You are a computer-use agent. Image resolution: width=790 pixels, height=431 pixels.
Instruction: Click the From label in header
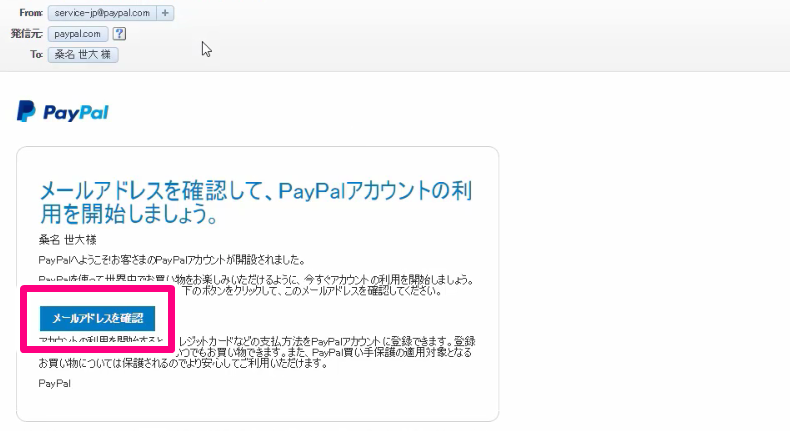[31, 13]
